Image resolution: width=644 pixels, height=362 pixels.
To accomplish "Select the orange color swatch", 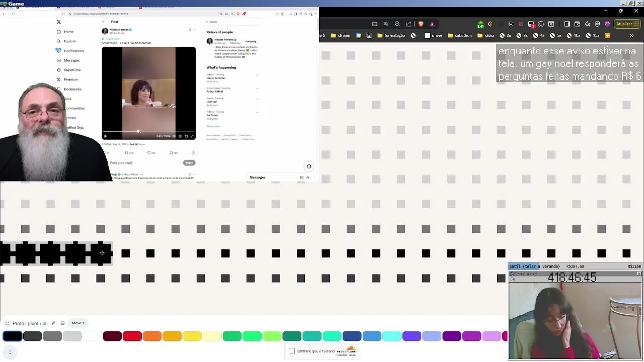I will tap(152, 336).
